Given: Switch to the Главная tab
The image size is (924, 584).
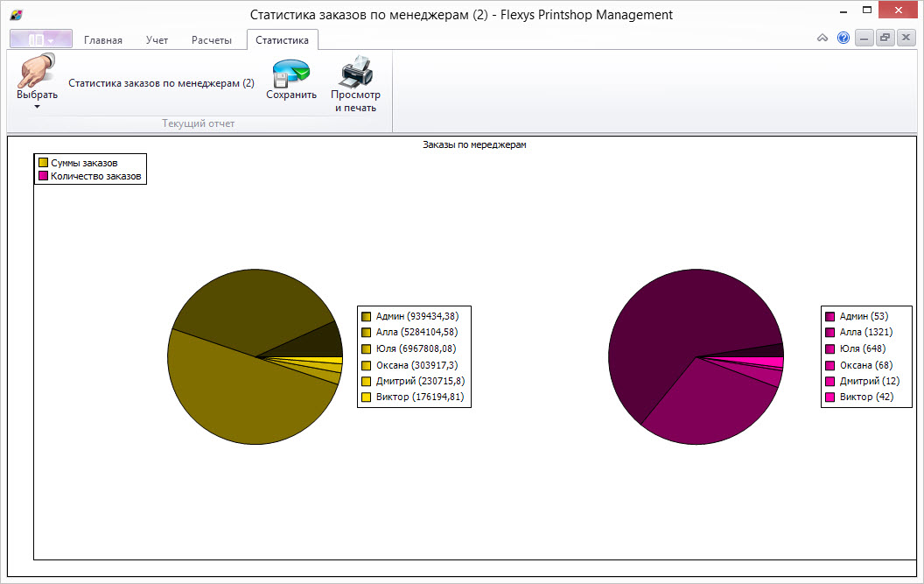Looking at the screenshot, I should [x=103, y=40].
